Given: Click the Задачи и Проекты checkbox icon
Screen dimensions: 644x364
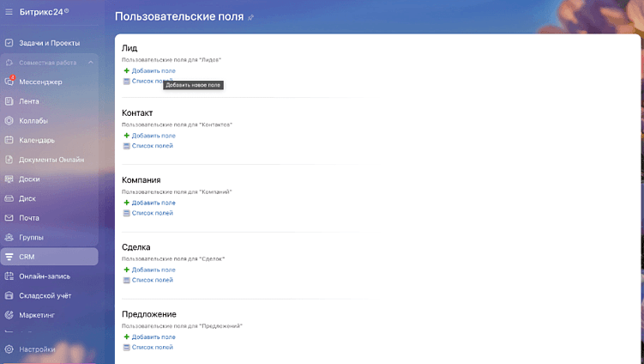Looking at the screenshot, I should tap(9, 43).
